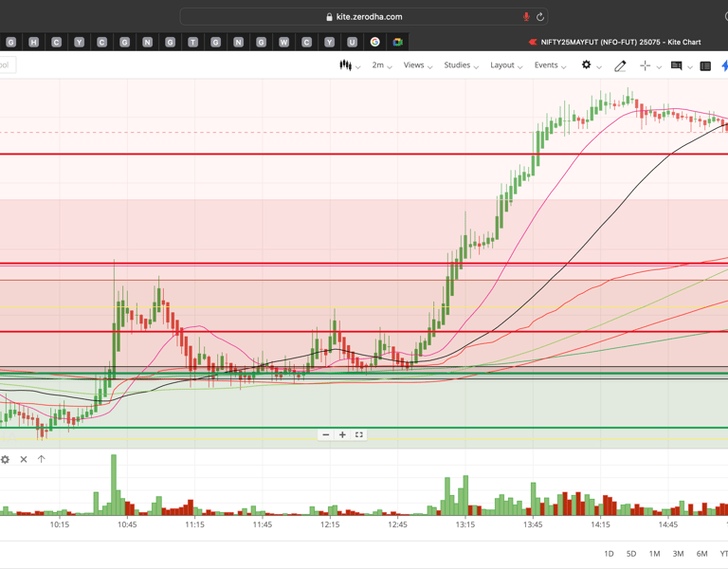
Task: Select the 5D range button
Action: click(x=631, y=554)
